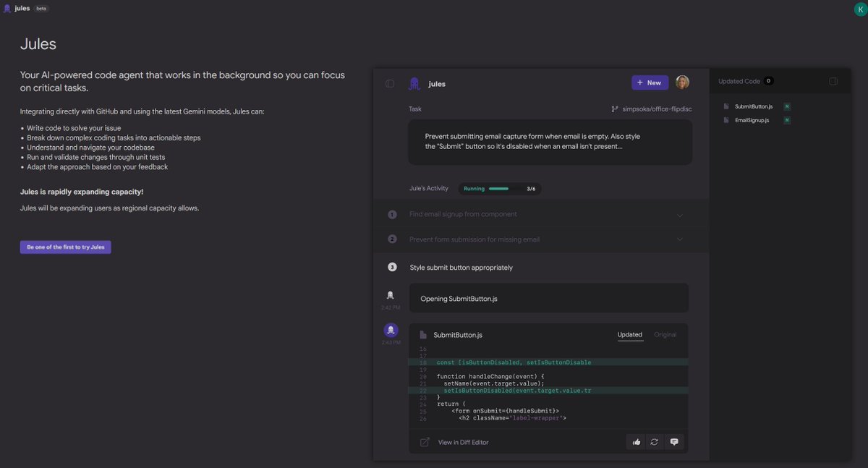Open SubmitButton.js in Updated Code list
This screenshot has width=868, height=468.
click(x=754, y=106)
